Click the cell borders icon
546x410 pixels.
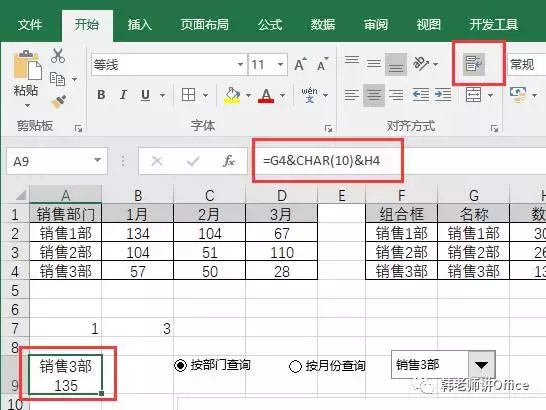click(x=188, y=94)
